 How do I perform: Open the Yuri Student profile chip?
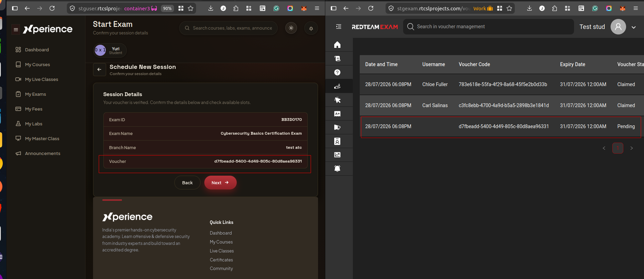(110, 50)
